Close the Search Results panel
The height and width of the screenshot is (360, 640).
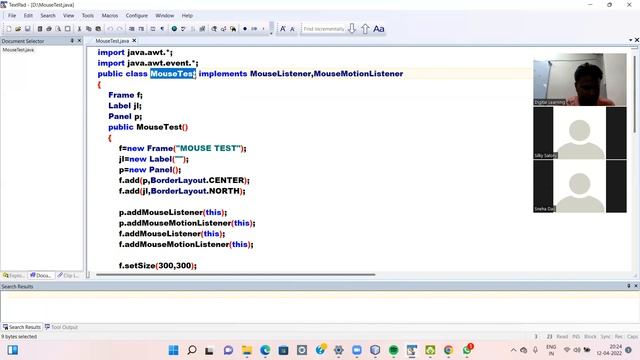tap(636, 286)
